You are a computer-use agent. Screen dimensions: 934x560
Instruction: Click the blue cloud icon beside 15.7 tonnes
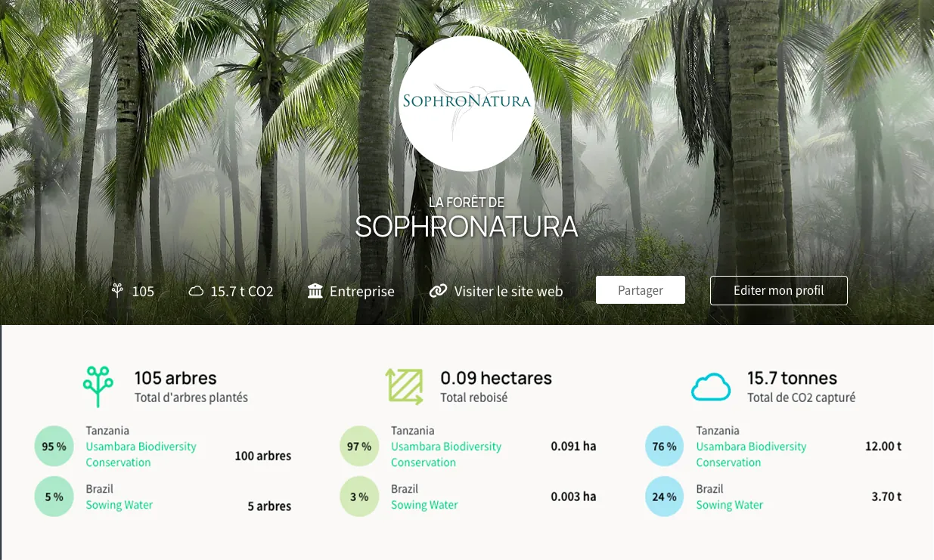coord(711,387)
